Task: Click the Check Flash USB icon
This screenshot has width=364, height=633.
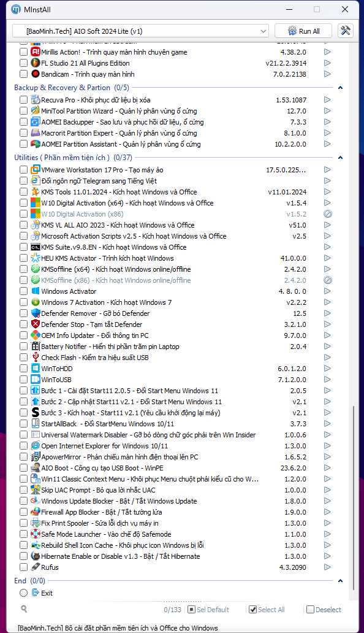Action: pyautogui.click(x=36, y=357)
